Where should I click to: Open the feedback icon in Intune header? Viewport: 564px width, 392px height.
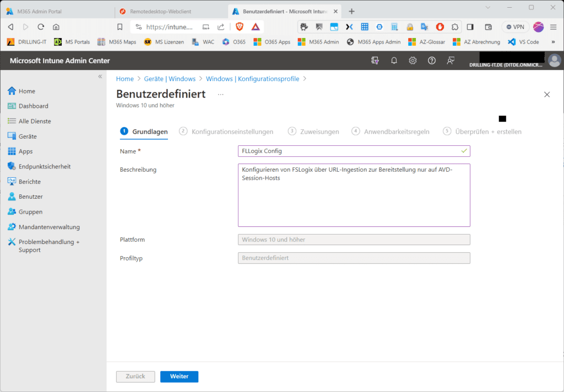[451, 61]
